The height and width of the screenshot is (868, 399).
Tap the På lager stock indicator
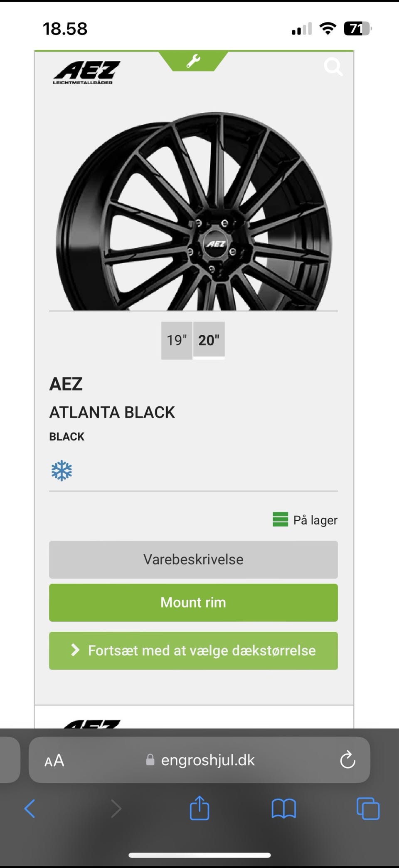point(305,520)
